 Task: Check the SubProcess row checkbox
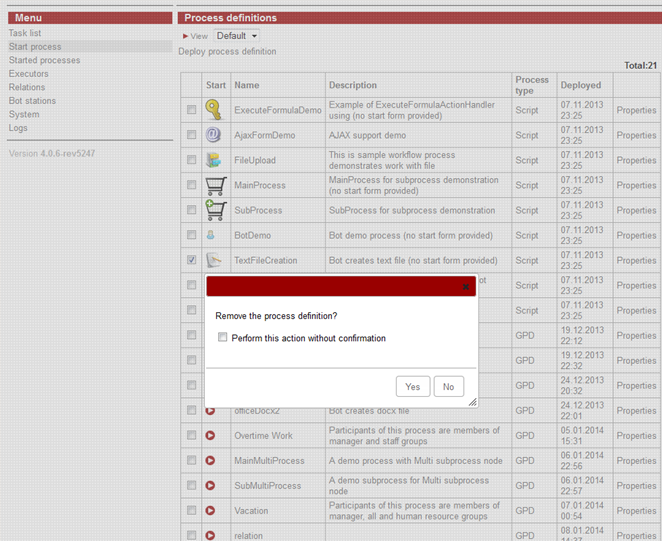[192, 210]
